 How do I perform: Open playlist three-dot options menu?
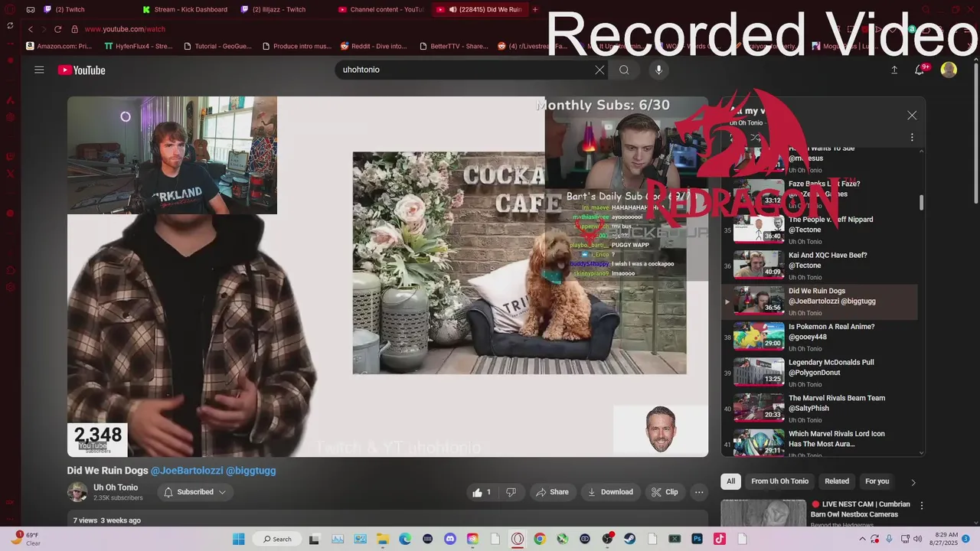pos(912,137)
